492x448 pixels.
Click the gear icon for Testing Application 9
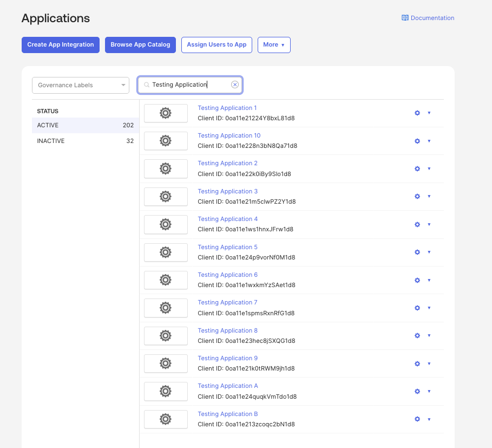pyautogui.click(x=417, y=363)
